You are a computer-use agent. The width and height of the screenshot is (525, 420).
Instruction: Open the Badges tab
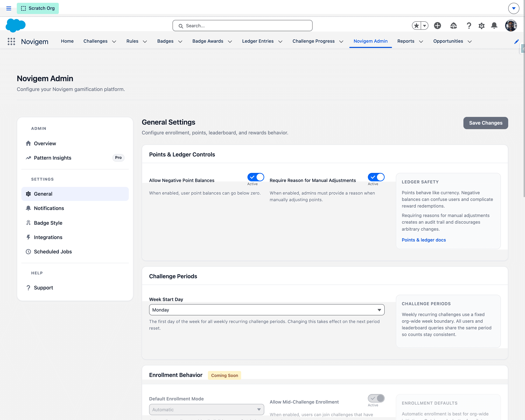click(x=165, y=41)
